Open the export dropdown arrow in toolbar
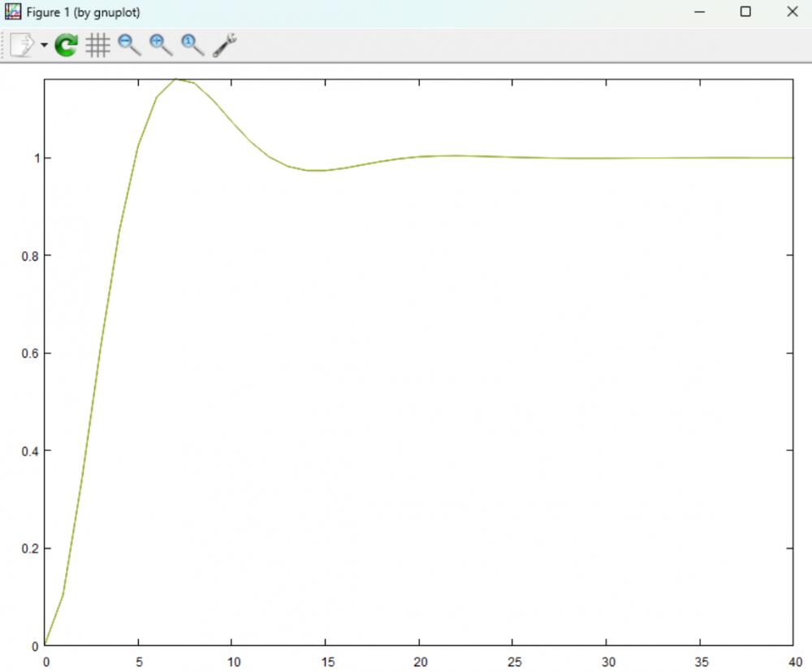Screen dimensions: 812x672 (x=43, y=46)
